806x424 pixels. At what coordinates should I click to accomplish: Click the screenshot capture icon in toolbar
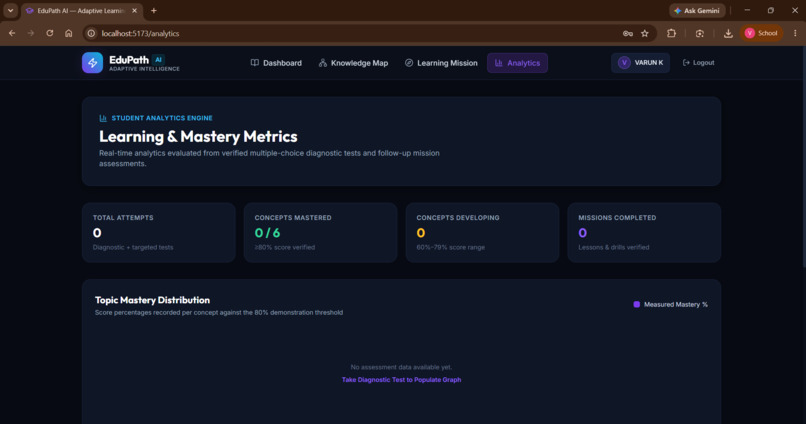tap(700, 33)
